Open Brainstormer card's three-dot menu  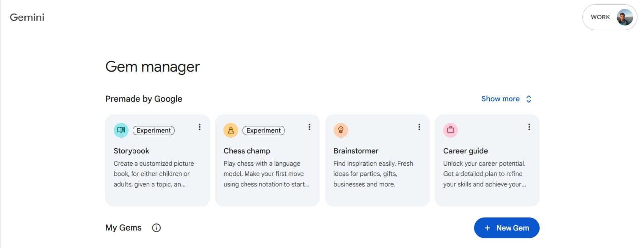(x=419, y=127)
